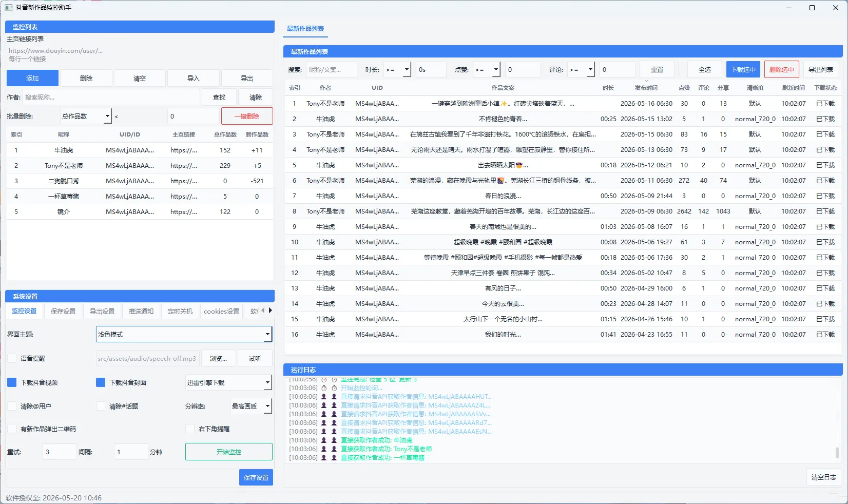Click the green 开始监控 button
The image size is (848, 504).
coord(229,452)
